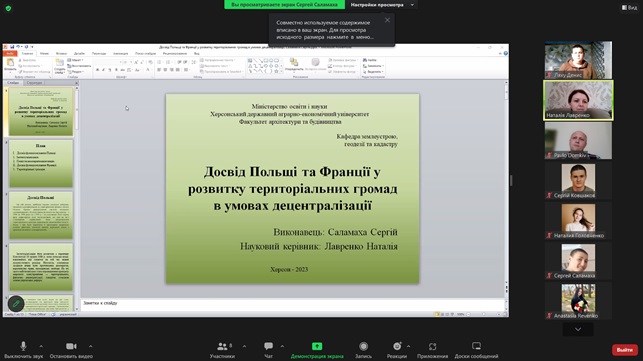The width and height of the screenshot is (643, 361).
Task: Click rectangle shape in the shapes gallery
Action: (266, 60)
